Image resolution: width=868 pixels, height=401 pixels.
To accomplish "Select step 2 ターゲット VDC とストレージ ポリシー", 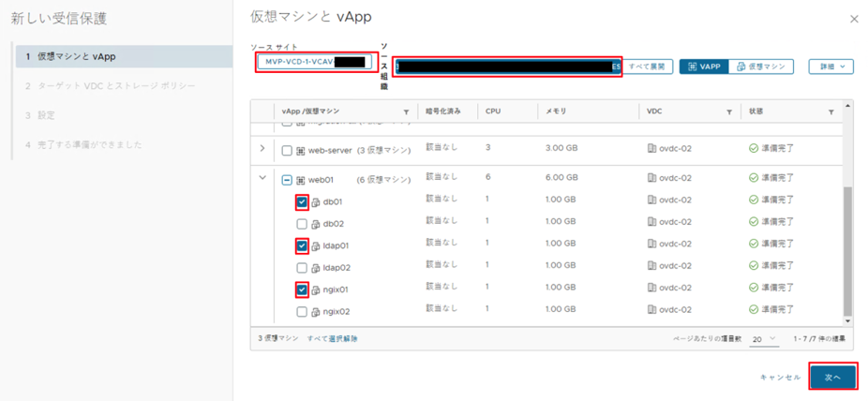I will click(x=110, y=86).
